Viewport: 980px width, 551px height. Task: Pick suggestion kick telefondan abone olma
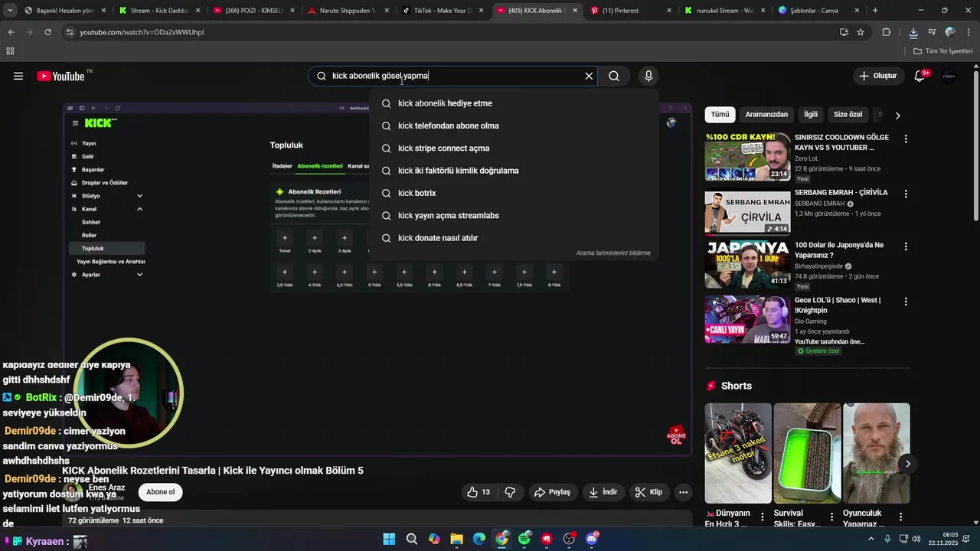(513, 126)
